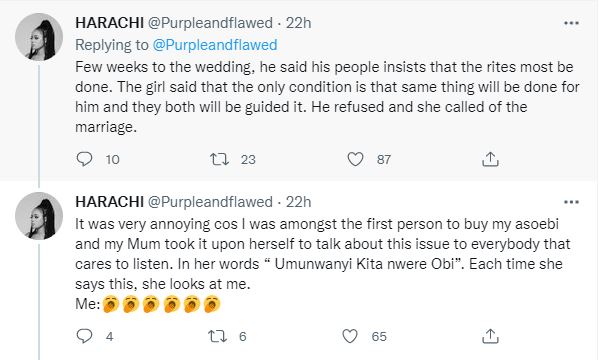Open more options menu on second tweet
615x360 pixels.
pos(571,202)
